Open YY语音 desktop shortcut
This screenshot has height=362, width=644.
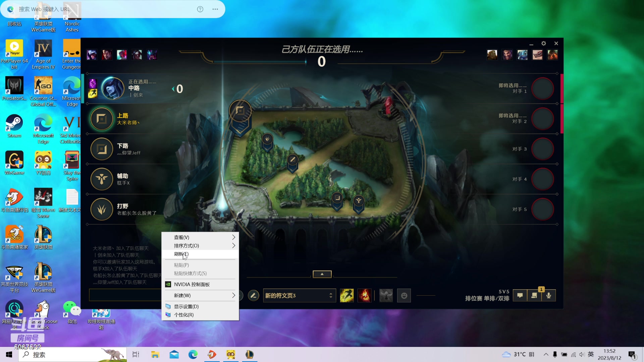(x=43, y=163)
